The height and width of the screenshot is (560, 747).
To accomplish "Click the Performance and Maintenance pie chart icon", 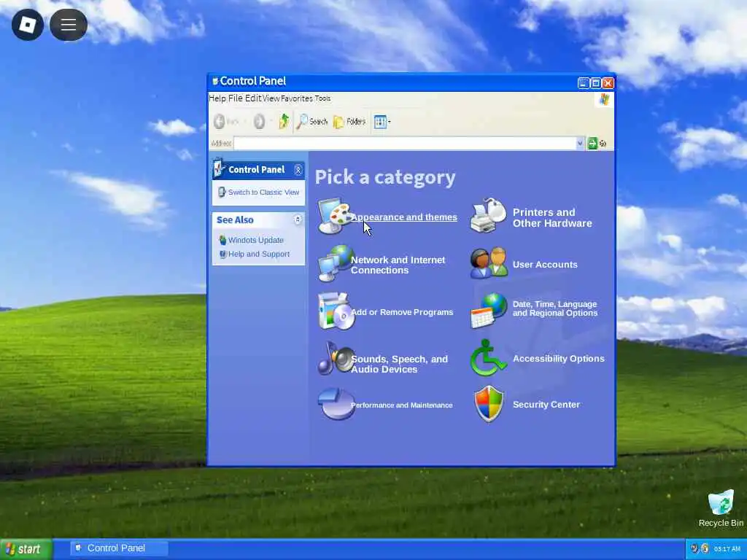I will [336, 404].
